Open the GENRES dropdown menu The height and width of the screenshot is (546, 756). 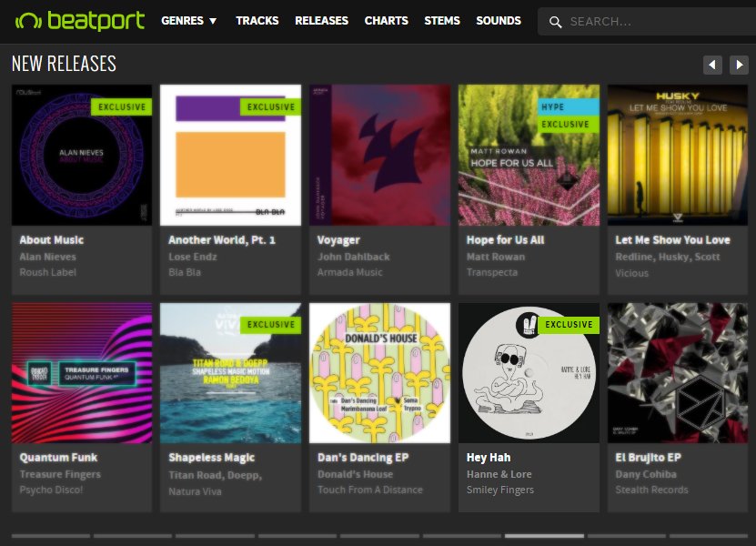[188, 20]
